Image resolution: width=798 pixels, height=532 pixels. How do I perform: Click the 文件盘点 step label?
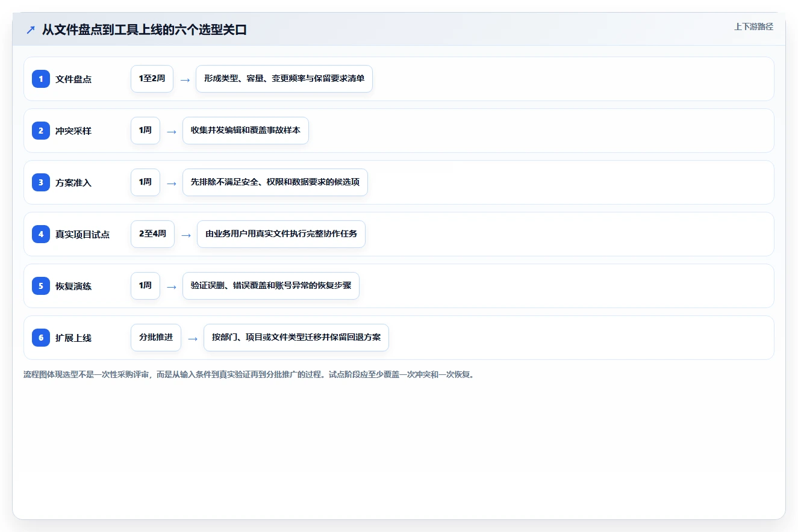73,79
